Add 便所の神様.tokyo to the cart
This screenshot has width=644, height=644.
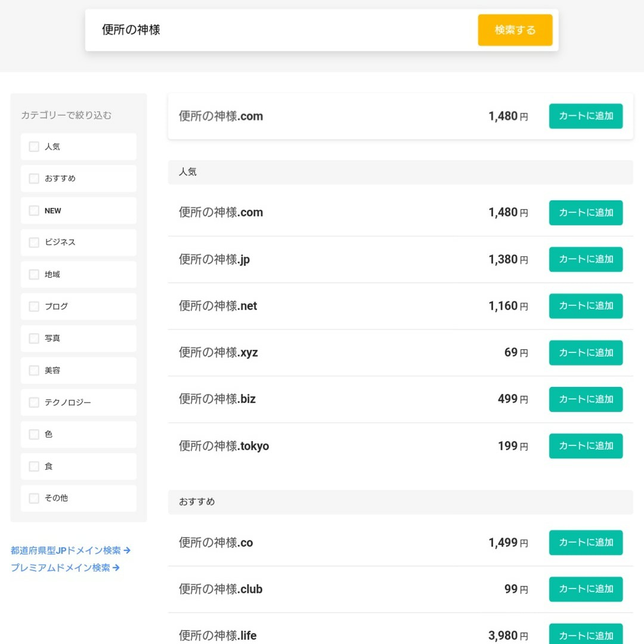pos(586,445)
